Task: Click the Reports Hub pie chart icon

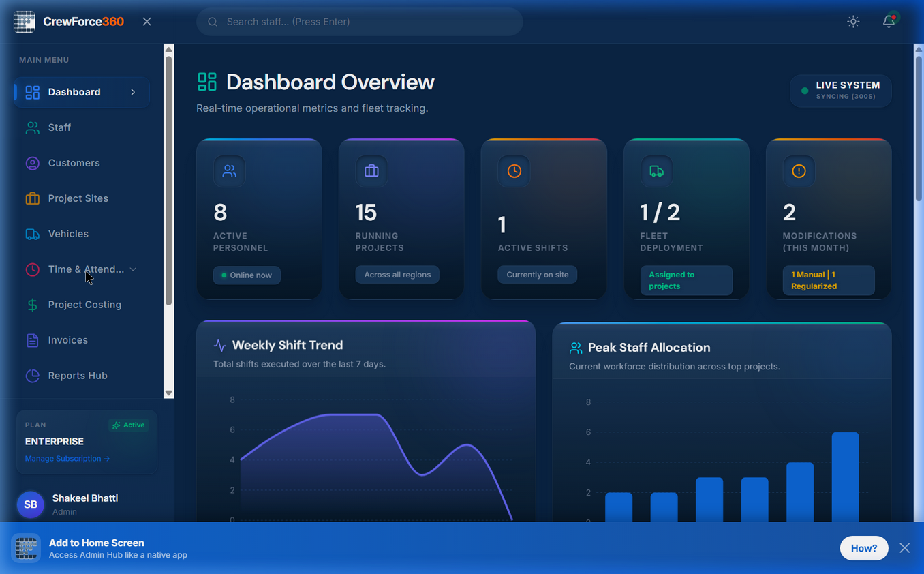Action: pos(32,376)
